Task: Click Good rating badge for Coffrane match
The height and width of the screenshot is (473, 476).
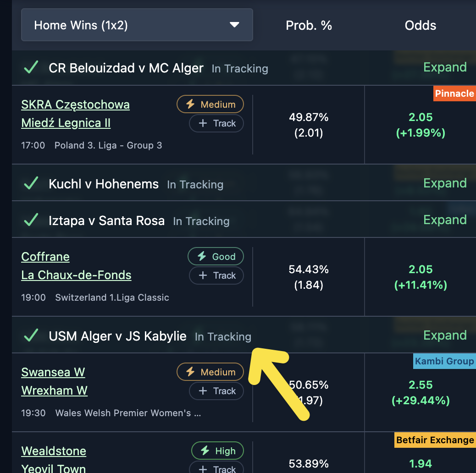Action: coord(216,257)
